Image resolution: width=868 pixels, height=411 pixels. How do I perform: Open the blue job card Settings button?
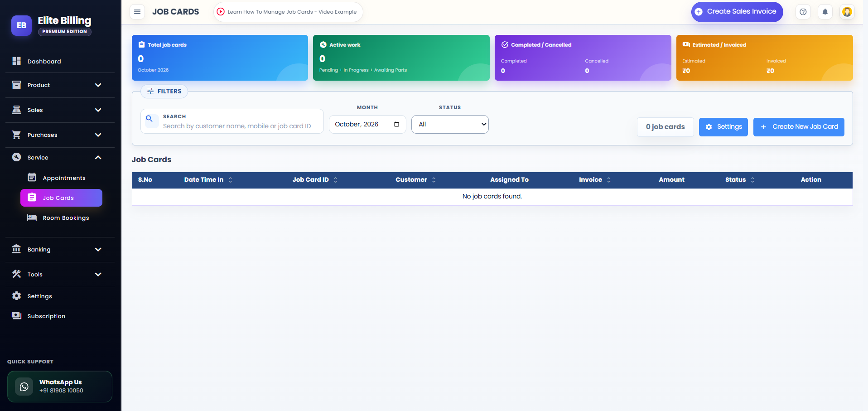[x=723, y=127]
